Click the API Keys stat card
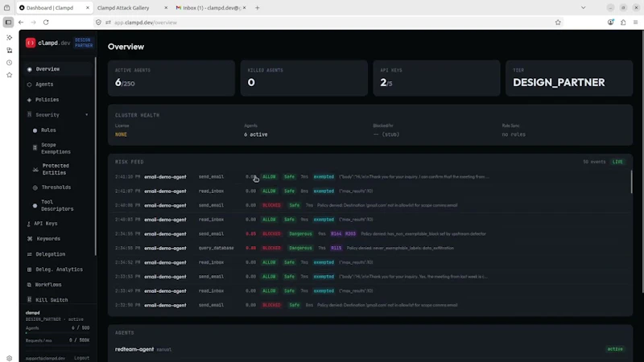The width and height of the screenshot is (644, 362). click(x=436, y=78)
